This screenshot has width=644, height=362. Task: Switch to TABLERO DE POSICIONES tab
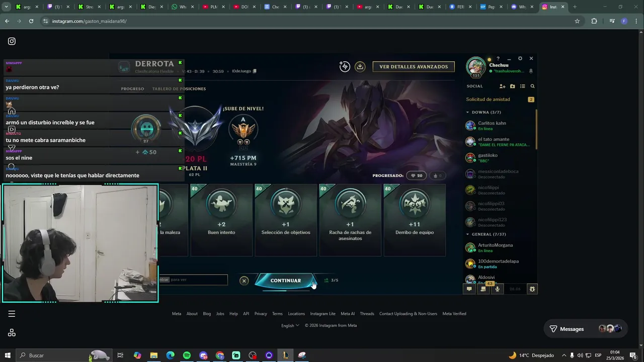[x=179, y=89]
